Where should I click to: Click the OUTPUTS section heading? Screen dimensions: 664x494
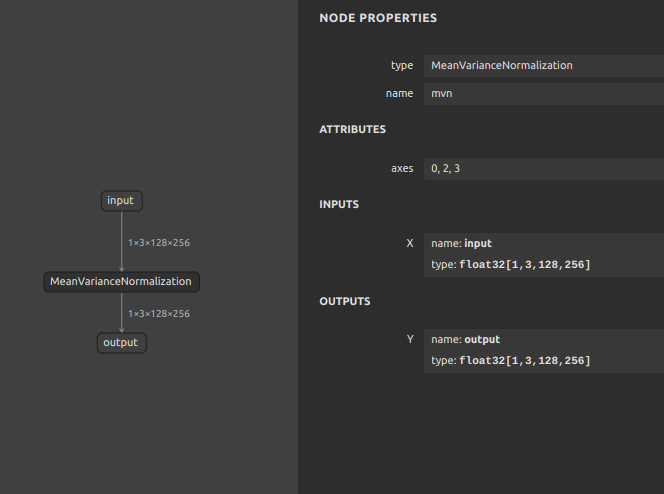pyautogui.click(x=345, y=301)
